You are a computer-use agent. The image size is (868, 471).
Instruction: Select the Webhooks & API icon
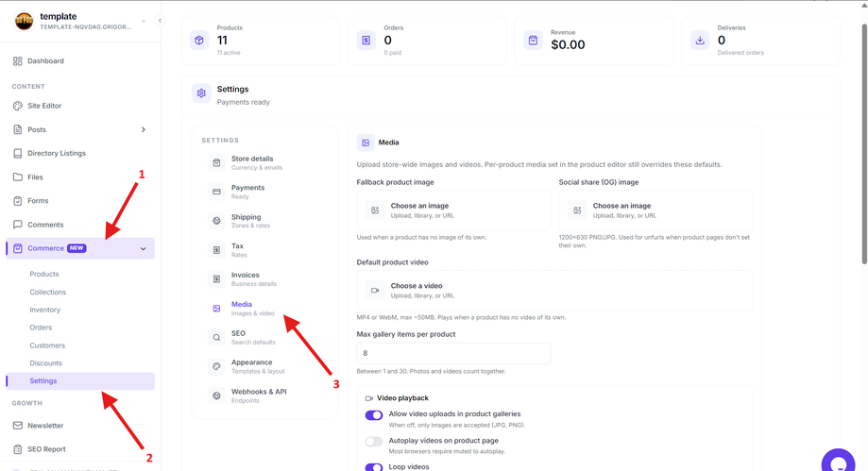(x=216, y=395)
